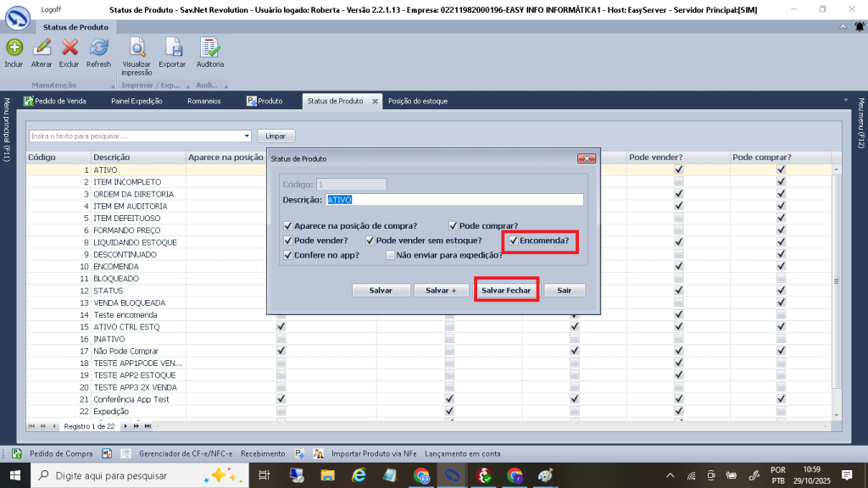Enable Não enviar para expedição? checkbox
Image resolution: width=868 pixels, height=488 pixels.
[390, 254]
